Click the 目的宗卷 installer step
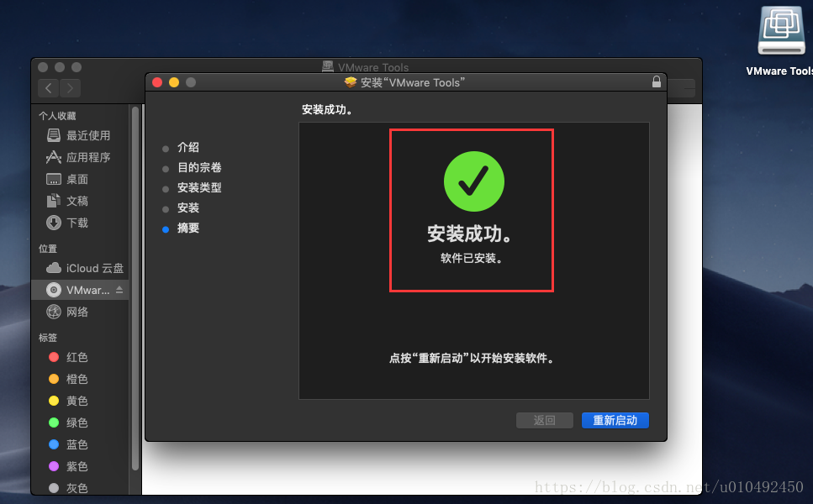This screenshot has height=504, width=813. click(x=199, y=167)
